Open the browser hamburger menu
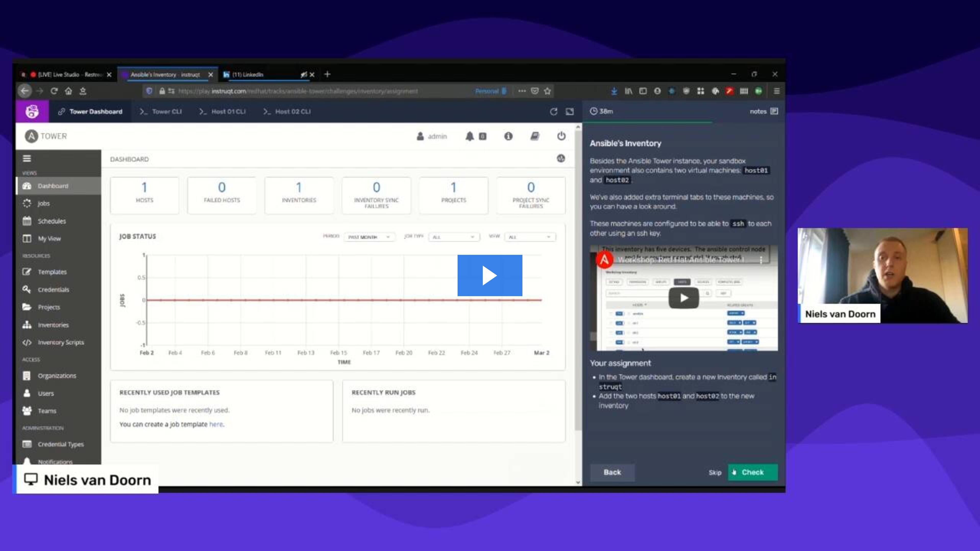 (x=776, y=91)
